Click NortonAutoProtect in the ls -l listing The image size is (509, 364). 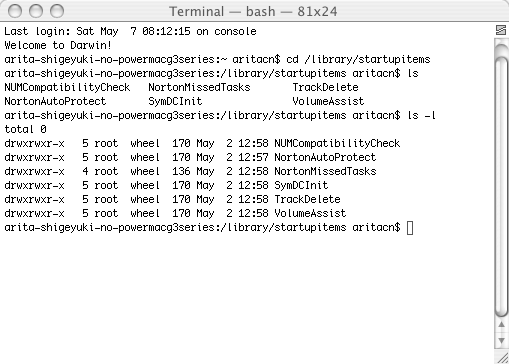[325, 157]
